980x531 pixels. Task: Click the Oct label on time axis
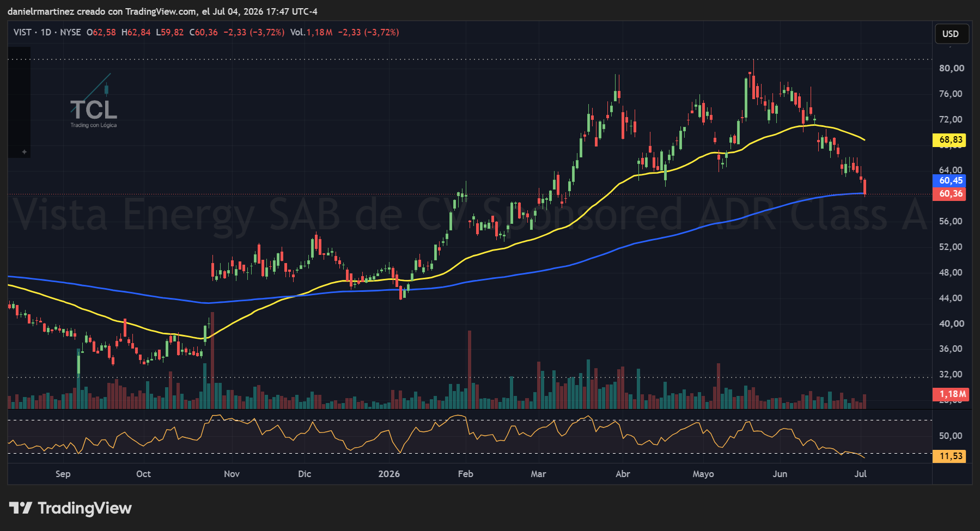(x=143, y=474)
